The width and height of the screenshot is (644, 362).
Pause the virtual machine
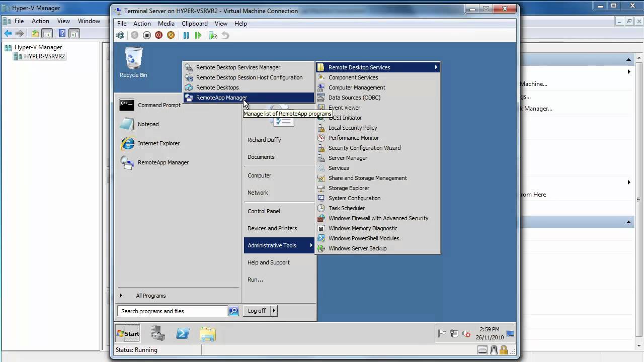pyautogui.click(x=186, y=35)
